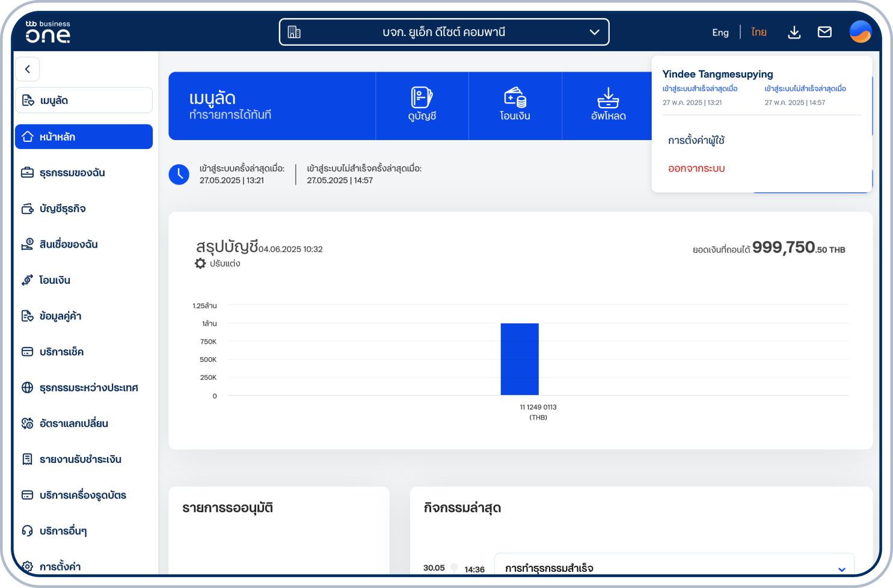The height and width of the screenshot is (588, 893).
Task: Click the อัพโหลด upload shortcut
Action: point(609,106)
